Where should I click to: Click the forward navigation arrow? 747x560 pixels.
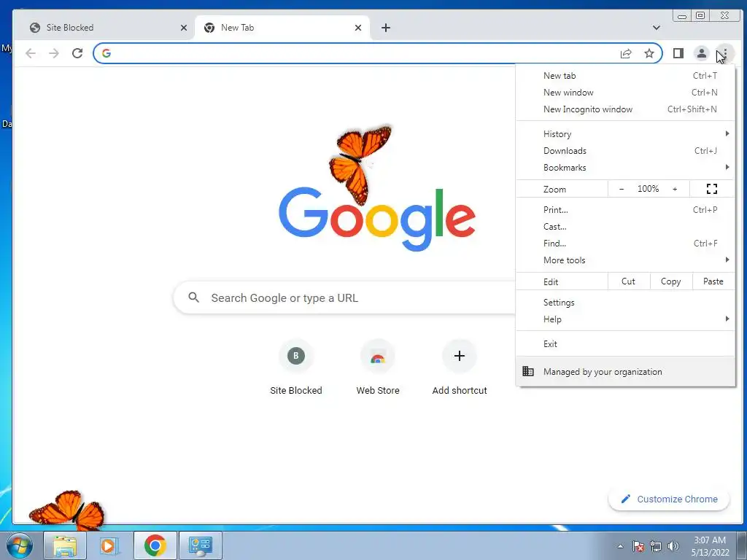[54, 53]
